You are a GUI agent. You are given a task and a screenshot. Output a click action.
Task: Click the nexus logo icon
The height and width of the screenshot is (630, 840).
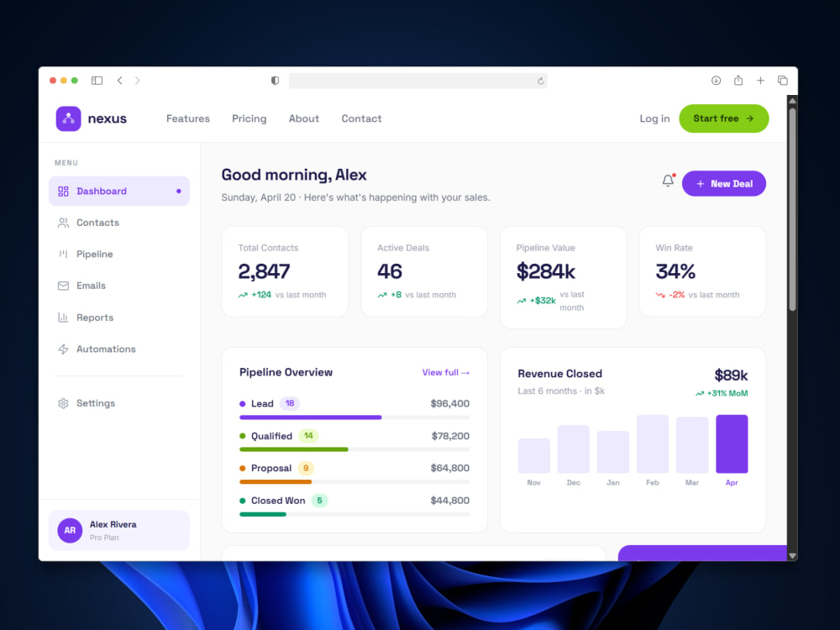[68, 118]
